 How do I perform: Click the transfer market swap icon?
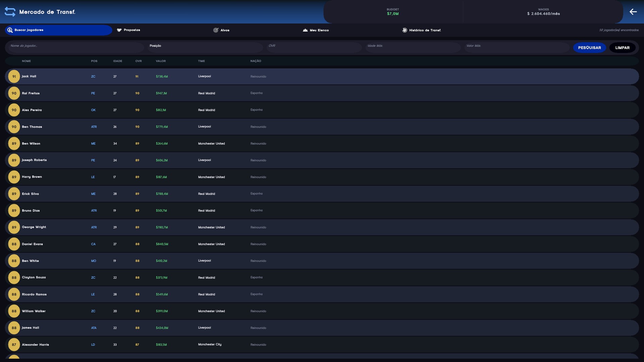click(10, 12)
